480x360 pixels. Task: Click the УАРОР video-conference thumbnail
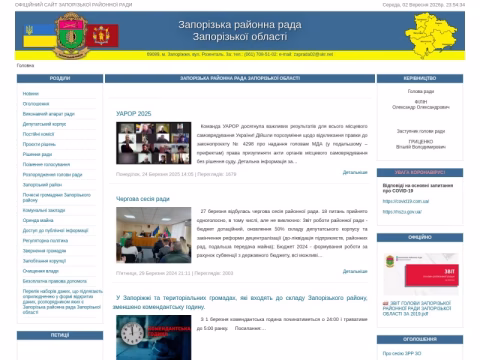click(154, 143)
